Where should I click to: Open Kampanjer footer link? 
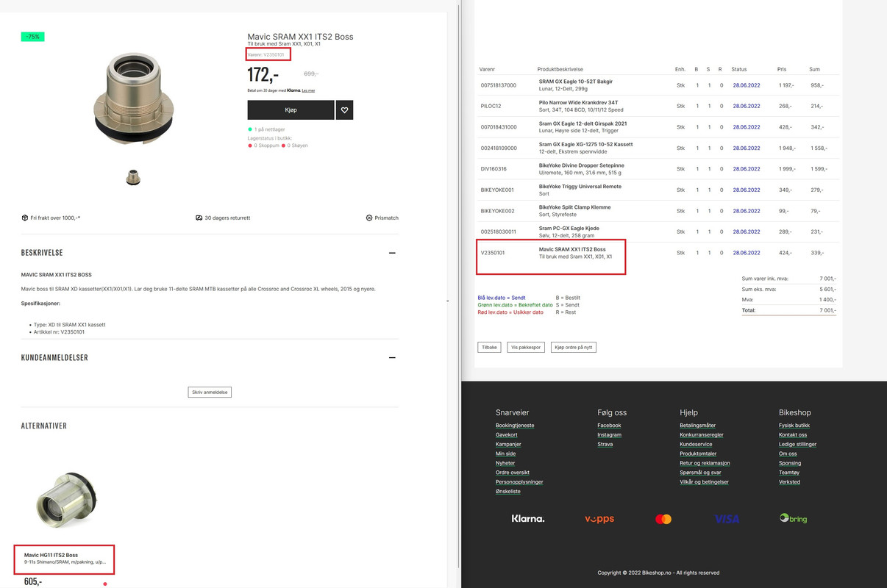508,445
